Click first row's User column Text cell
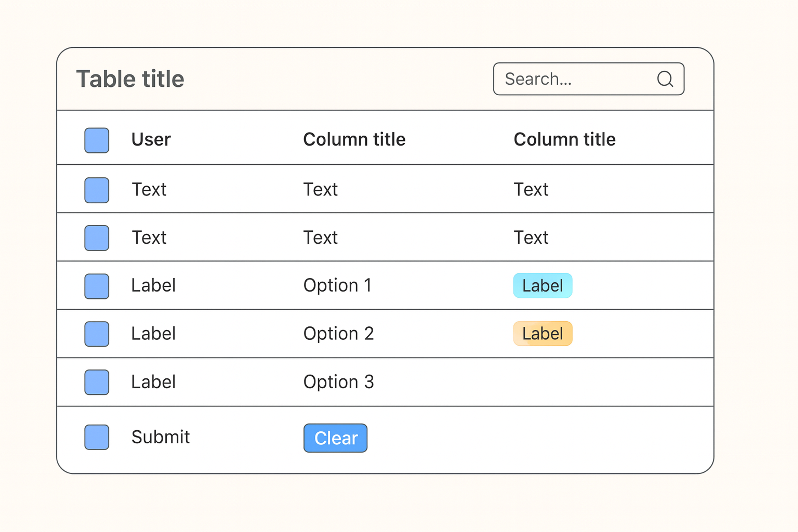 pos(149,189)
